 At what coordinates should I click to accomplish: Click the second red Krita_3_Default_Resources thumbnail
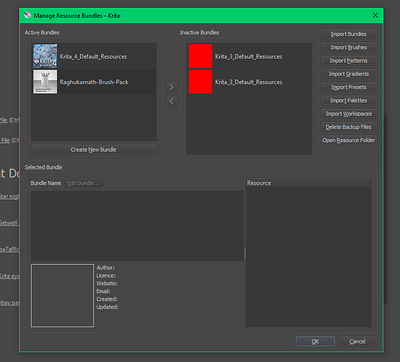click(200, 82)
